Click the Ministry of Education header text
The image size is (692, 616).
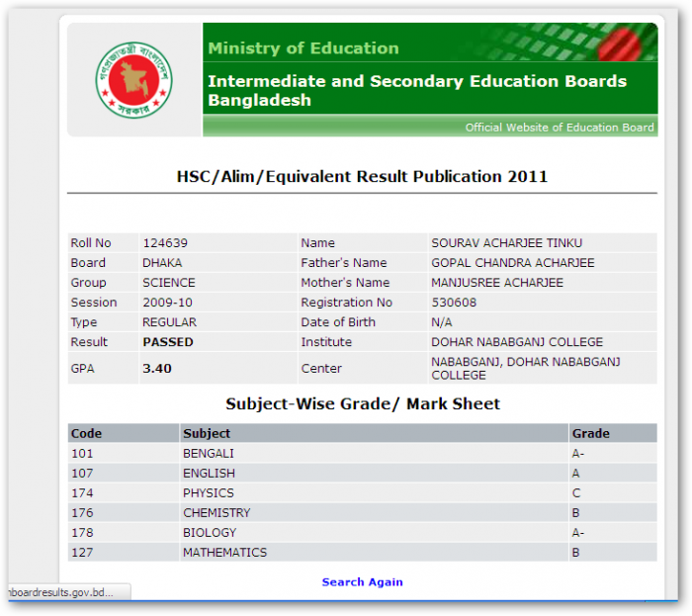pyautogui.click(x=303, y=47)
